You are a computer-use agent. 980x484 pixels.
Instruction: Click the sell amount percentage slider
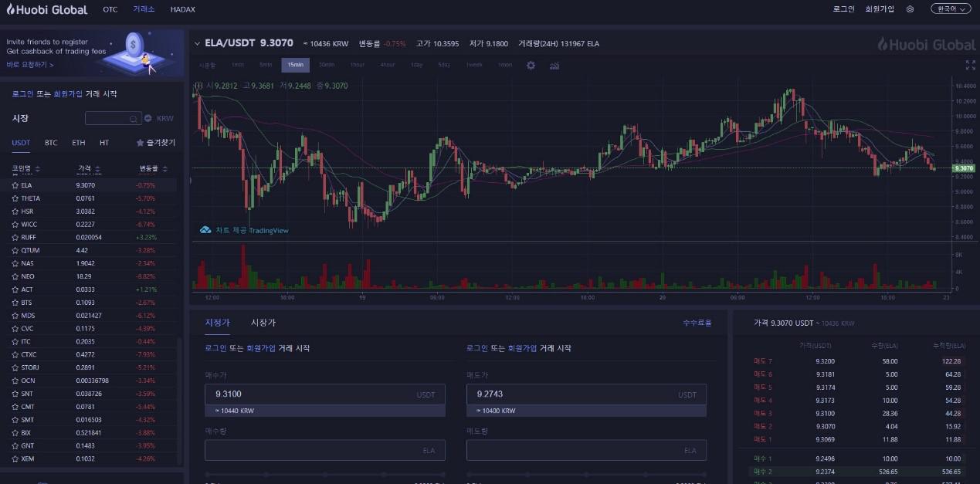click(586, 474)
